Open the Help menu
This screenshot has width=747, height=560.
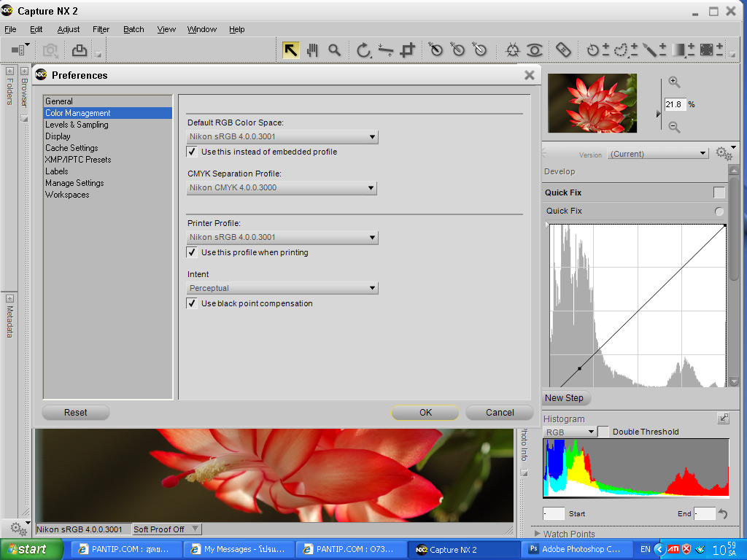pyautogui.click(x=237, y=29)
